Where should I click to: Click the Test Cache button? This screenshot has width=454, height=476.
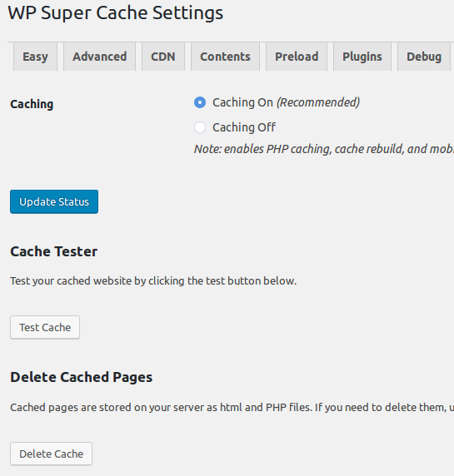coord(45,328)
